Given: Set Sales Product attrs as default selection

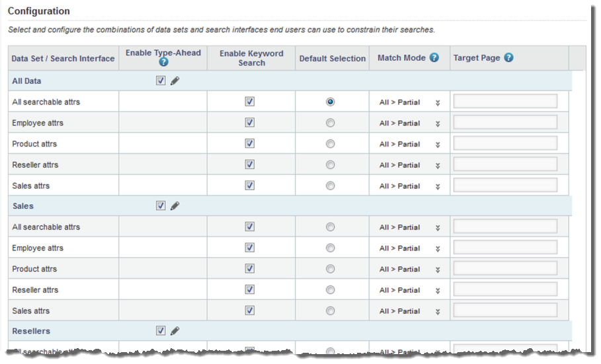Looking at the screenshot, I should [x=330, y=269].
